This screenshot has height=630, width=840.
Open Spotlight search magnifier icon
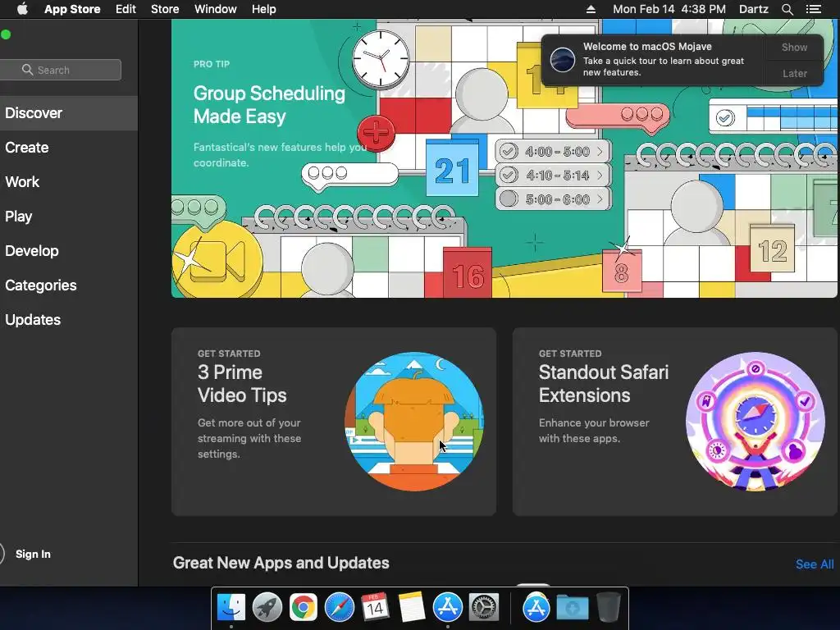pos(787,9)
